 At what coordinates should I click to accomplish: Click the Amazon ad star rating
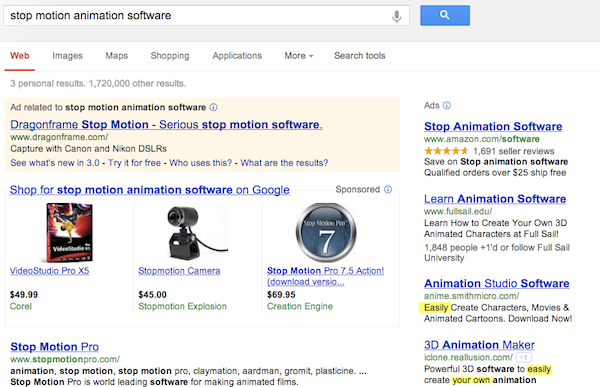[446, 151]
